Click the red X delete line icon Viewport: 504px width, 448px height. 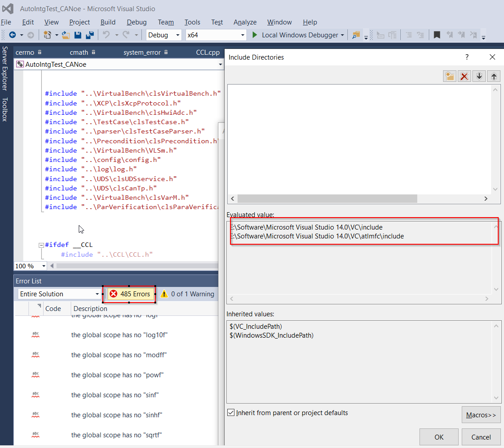tap(464, 76)
